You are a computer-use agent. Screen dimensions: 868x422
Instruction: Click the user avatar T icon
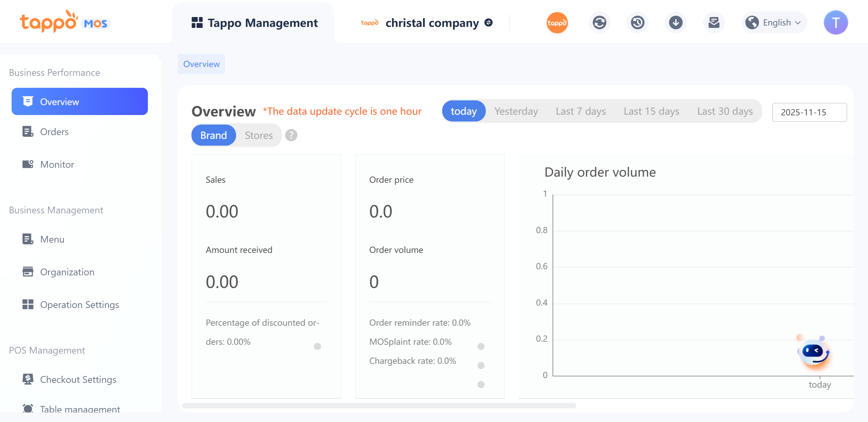[835, 23]
